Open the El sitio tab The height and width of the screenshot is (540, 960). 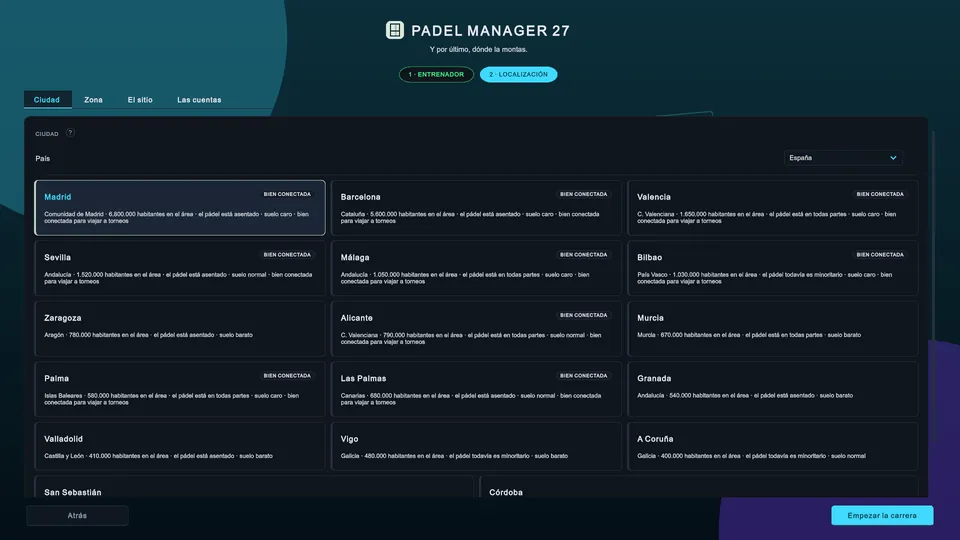pos(140,100)
